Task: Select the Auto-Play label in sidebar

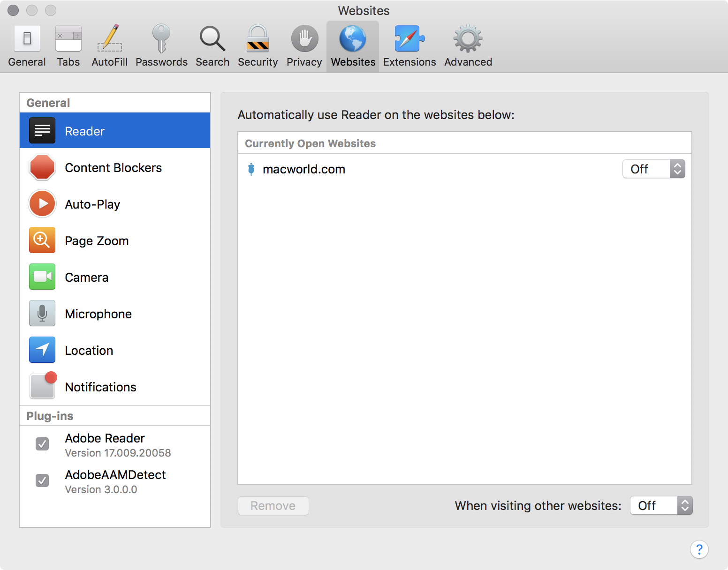Action: coord(92,204)
